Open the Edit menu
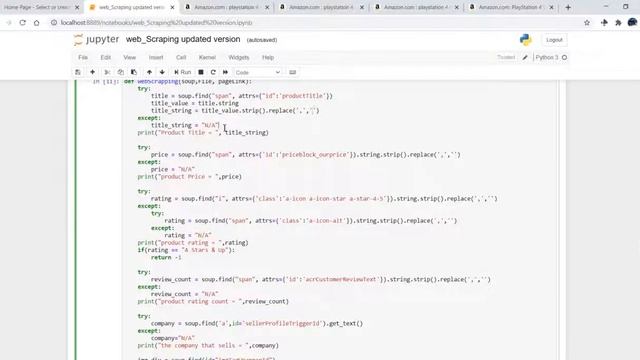The image size is (640, 360). (106, 58)
